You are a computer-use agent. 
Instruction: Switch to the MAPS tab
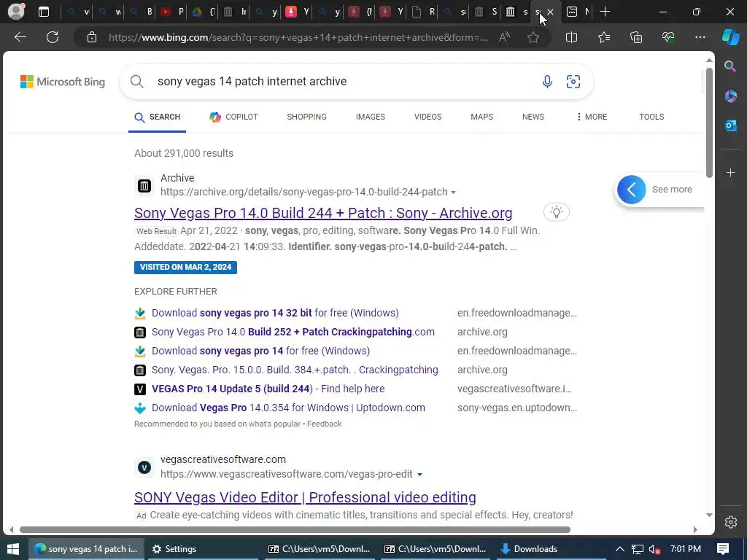(x=481, y=117)
